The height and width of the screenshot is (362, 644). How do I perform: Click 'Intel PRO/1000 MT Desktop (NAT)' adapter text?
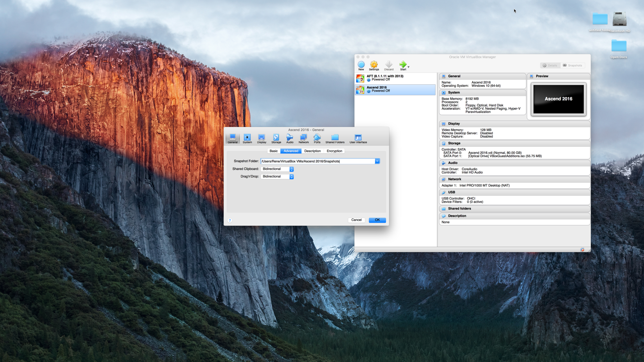pos(484,186)
